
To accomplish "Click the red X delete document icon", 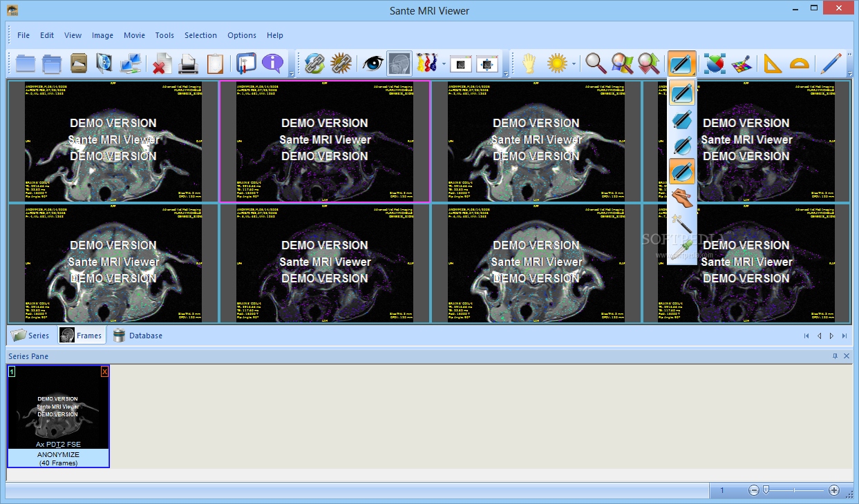I will click(x=162, y=64).
